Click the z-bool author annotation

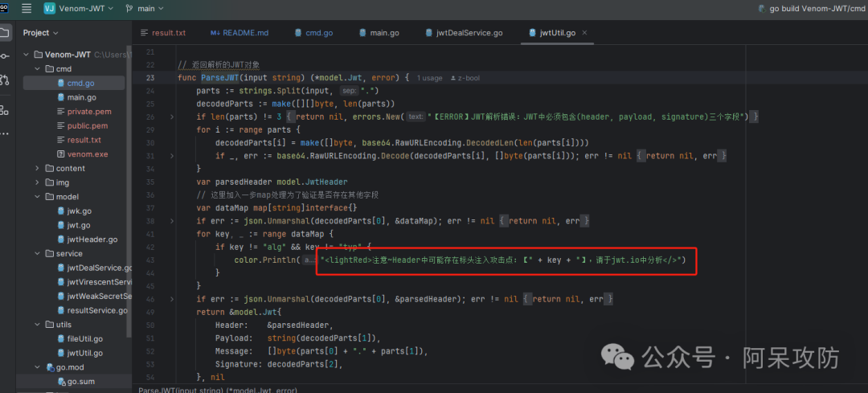coord(465,78)
